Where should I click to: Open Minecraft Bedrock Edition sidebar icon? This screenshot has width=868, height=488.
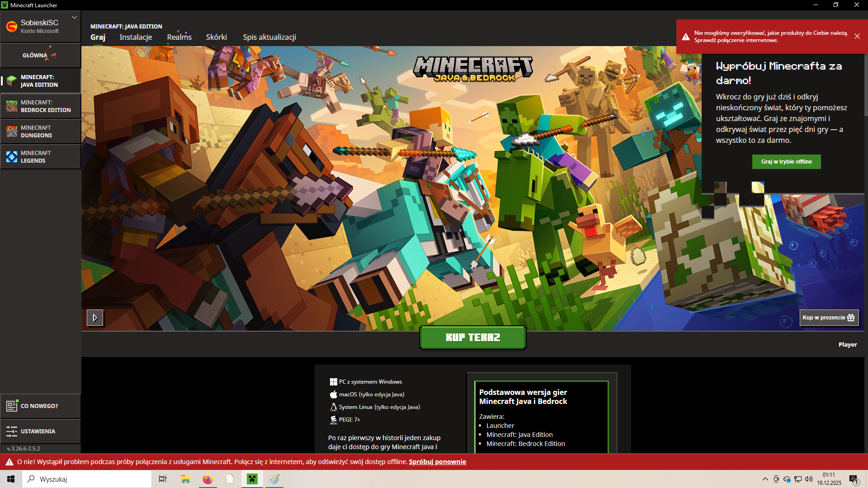pyautogui.click(x=12, y=106)
